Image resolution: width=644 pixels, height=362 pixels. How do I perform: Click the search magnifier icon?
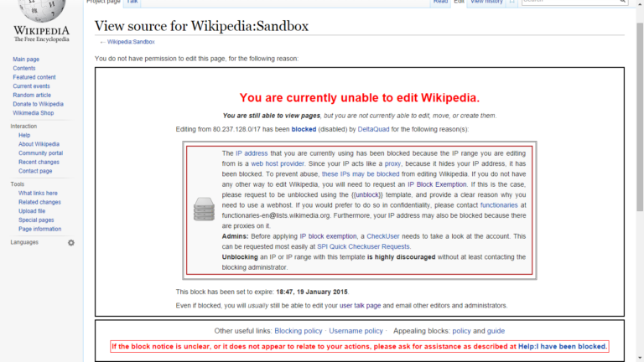click(x=623, y=1)
